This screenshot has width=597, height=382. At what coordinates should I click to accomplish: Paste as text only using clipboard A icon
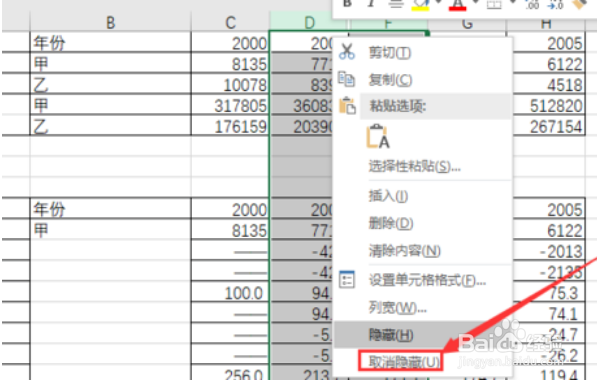tap(378, 137)
